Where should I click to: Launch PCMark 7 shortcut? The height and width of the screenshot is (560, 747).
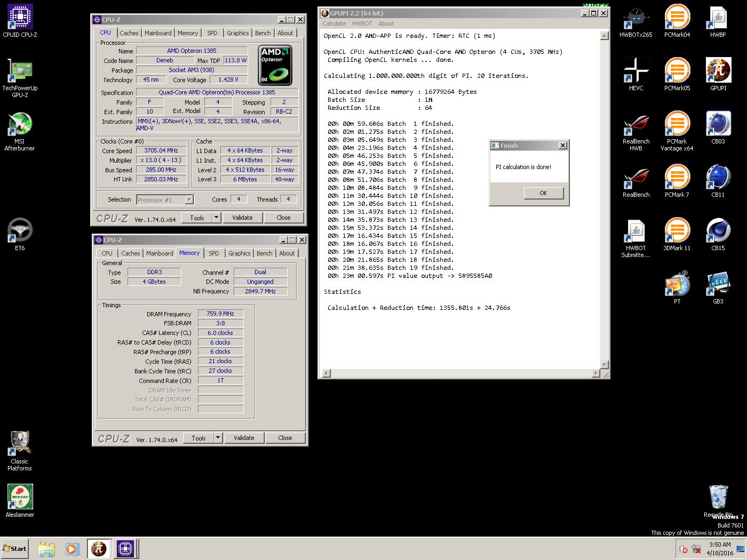(x=677, y=181)
